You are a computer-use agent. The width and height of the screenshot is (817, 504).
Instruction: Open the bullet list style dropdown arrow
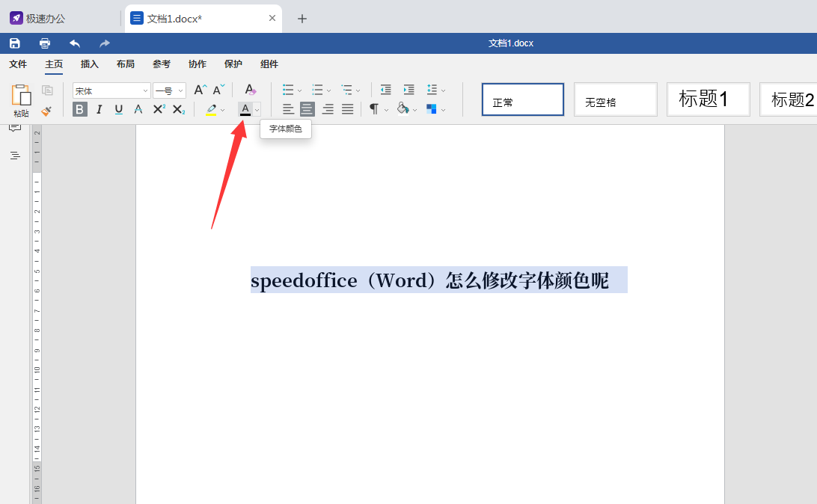coord(299,90)
